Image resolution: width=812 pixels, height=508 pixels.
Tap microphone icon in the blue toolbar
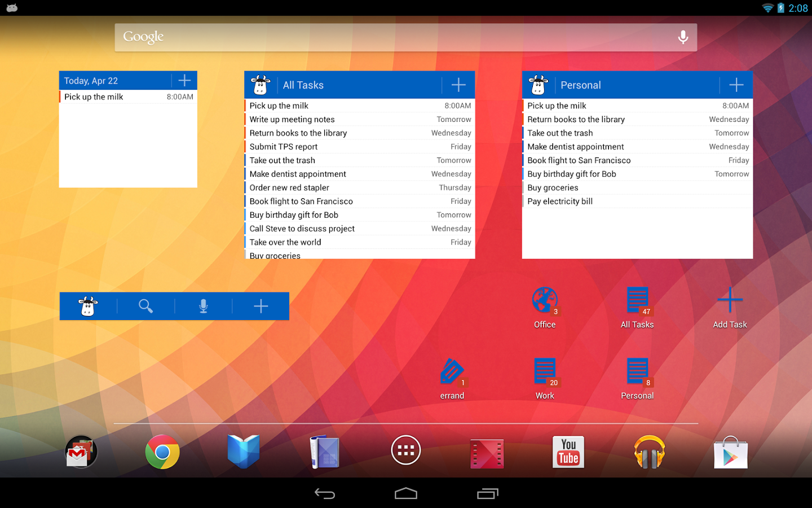pos(204,306)
